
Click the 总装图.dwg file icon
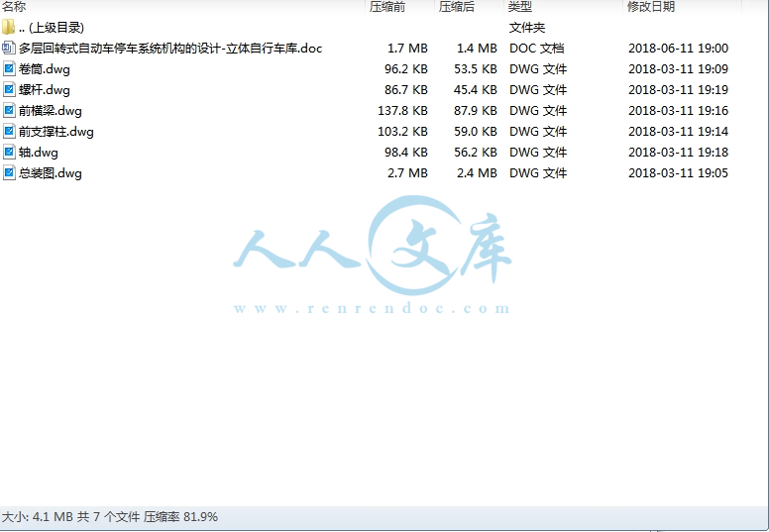coord(9,173)
